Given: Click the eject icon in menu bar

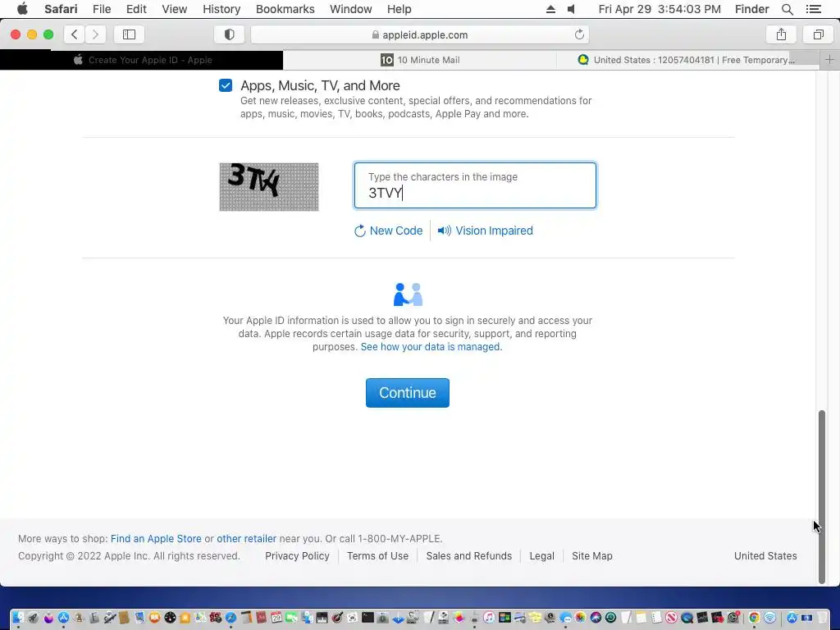Looking at the screenshot, I should point(550,9).
